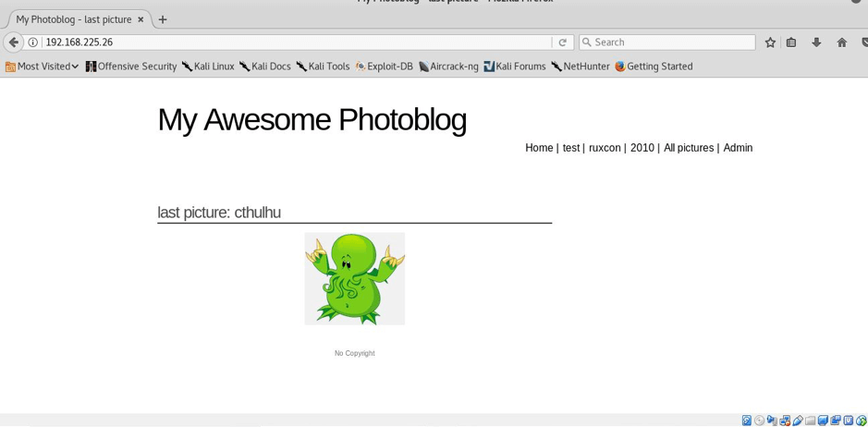Click VirtualBox display status icon
The width and height of the screenshot is (868, 427).
[x=823, y=421]
